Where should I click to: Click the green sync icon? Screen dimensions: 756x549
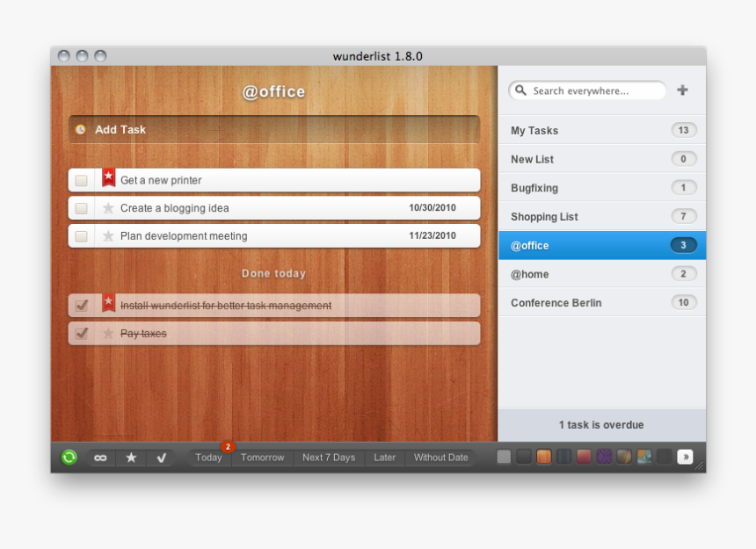69,457
